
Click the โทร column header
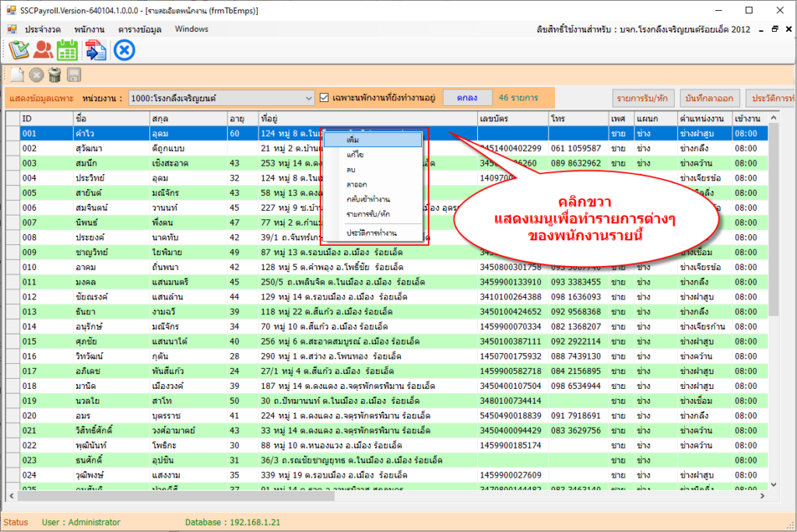click(x=579, y=118)
